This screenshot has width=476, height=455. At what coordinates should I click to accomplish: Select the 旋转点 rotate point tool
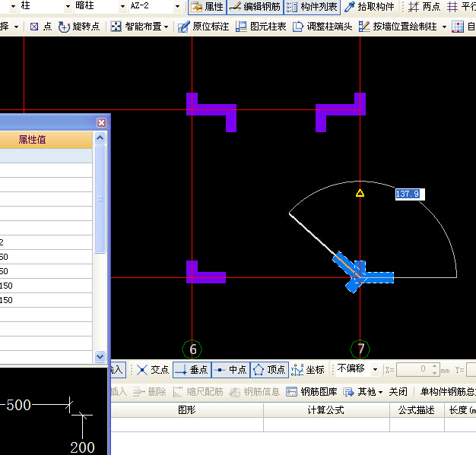click(79, 27)
